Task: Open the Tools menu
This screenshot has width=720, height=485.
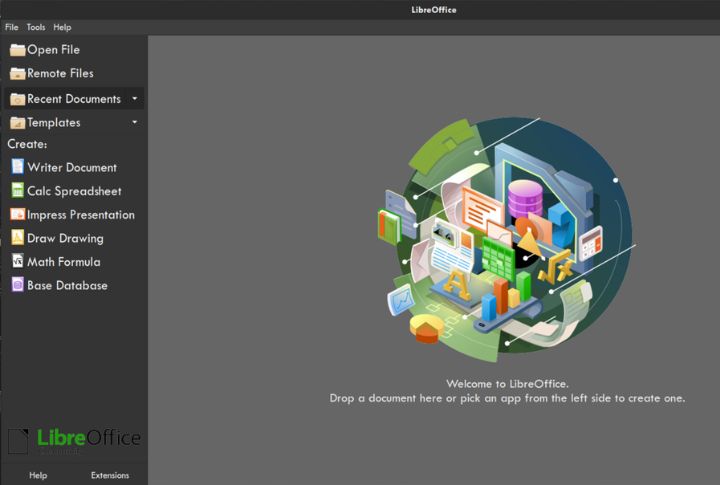Action: tap(36, 27)
